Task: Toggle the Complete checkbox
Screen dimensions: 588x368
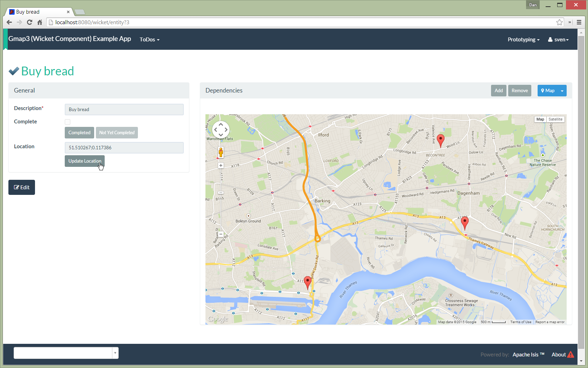Action: tap(68, 122)
